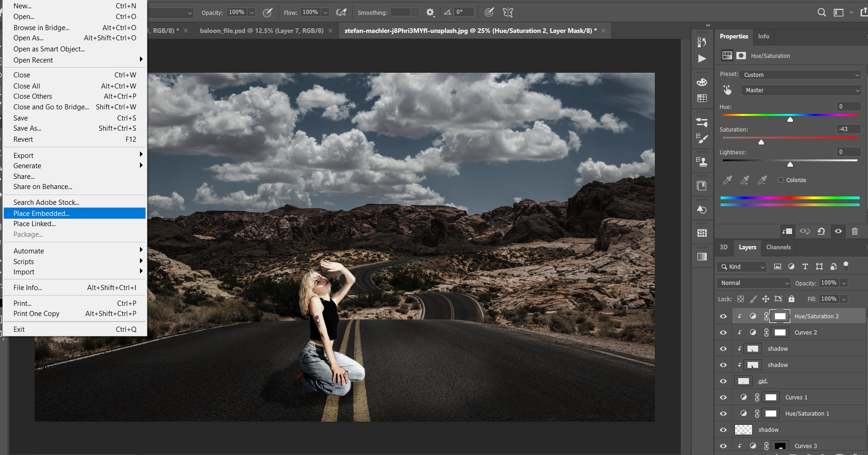Adjust the Lightness slider

pyautogui.click(x=790, y=164)
